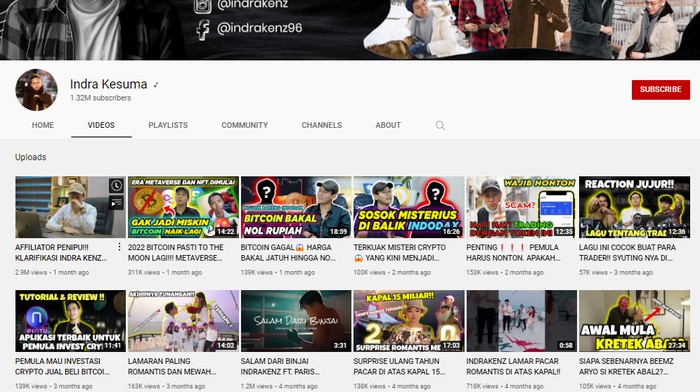The height and width of the screenshot is (392, 700).
Task: Click title AFFILIATOR PENIPU!!! KLARIFIKASI INDRA KENZ
Action: pyautogui.click(x=61, y=253)
